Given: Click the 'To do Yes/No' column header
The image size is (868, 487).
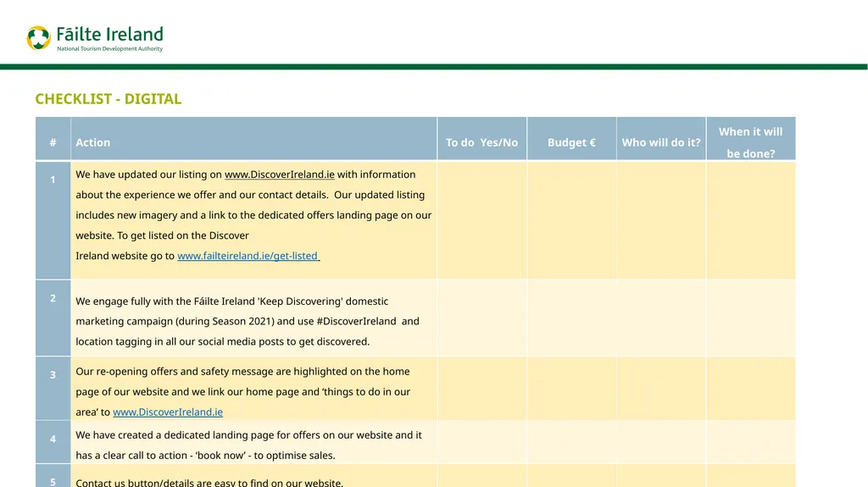Looking at the screenshot, I should click(481, 138).
